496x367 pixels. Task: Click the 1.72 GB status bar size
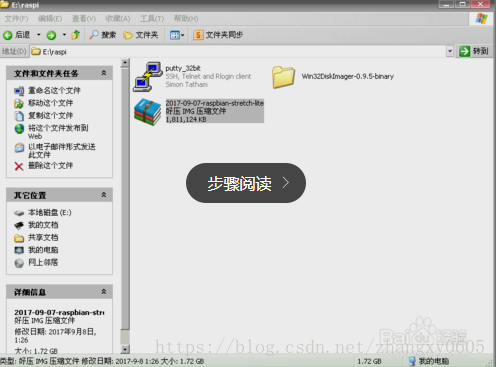click(x=369, y=361)
